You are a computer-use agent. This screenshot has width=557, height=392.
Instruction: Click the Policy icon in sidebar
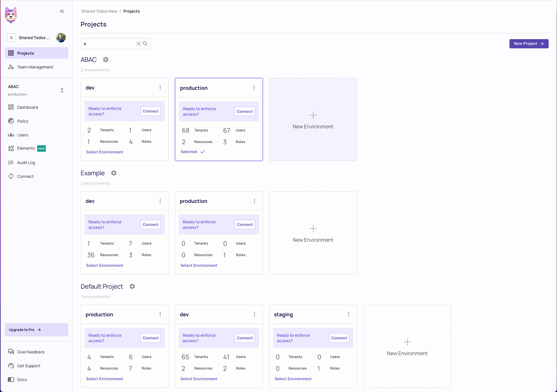point(12,121)
